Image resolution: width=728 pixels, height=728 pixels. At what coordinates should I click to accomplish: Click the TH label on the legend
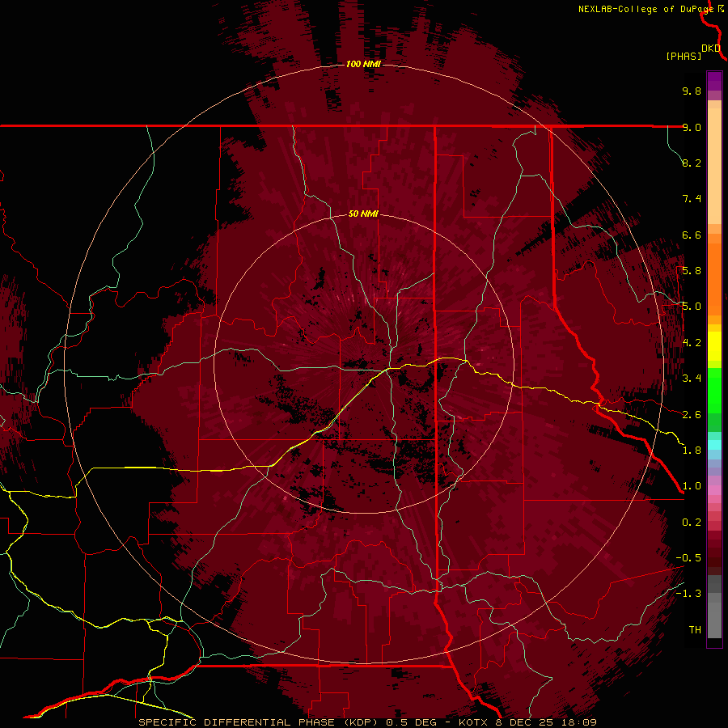(x=695, y=630)
